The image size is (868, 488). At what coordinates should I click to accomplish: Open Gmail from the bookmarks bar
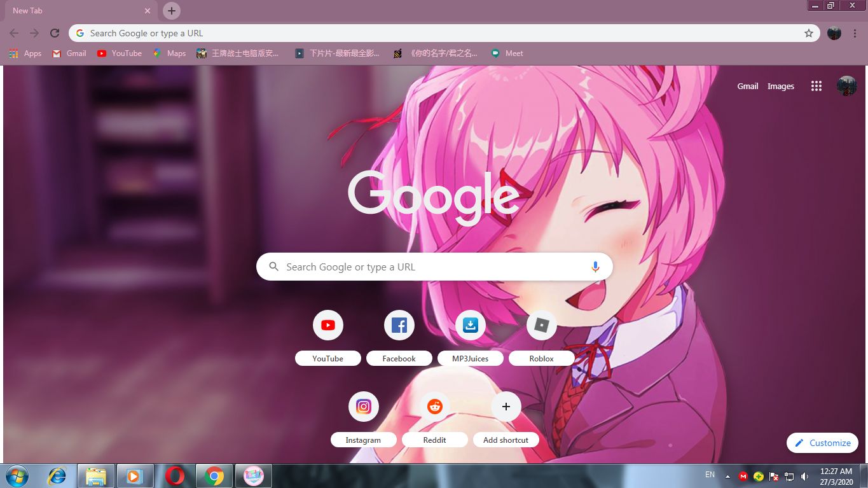point(68,53)
